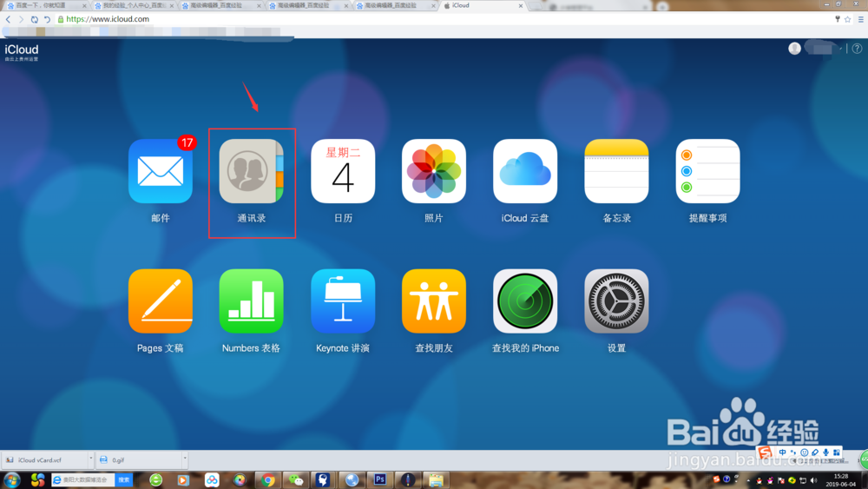Open WeChat from the taskbar

click(296, 480)
